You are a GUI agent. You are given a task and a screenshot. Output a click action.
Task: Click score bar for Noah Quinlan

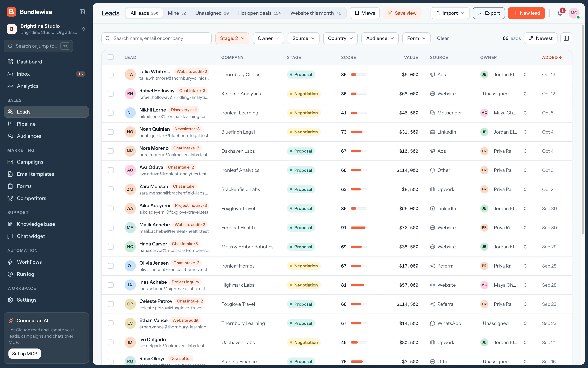tap(359, 132)
